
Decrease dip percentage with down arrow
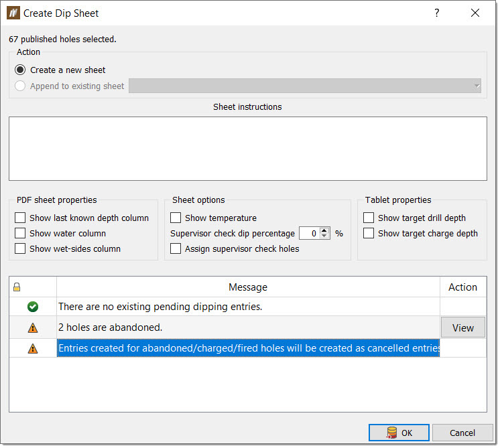(x=324, y=236)
